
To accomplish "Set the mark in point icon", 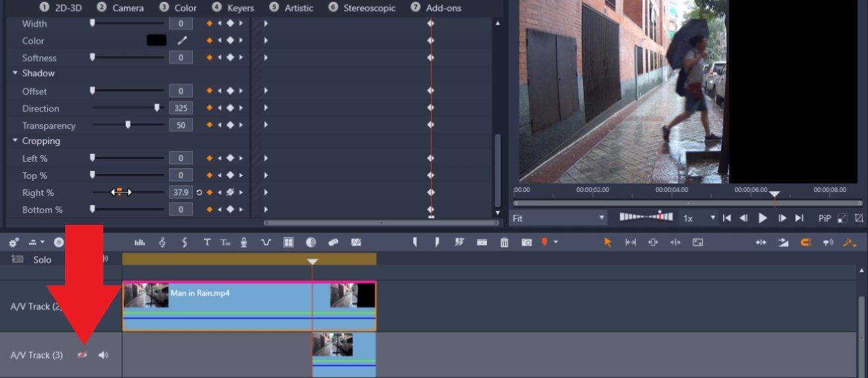I will pyautogui.click(x=415, y=243).
